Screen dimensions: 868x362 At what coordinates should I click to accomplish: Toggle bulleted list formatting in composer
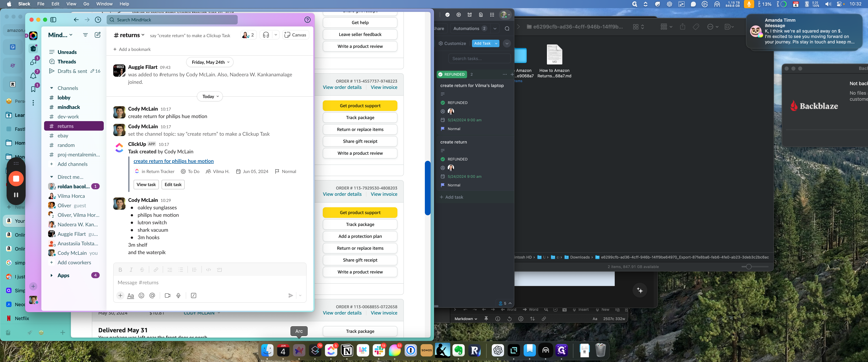pos(181,270)
